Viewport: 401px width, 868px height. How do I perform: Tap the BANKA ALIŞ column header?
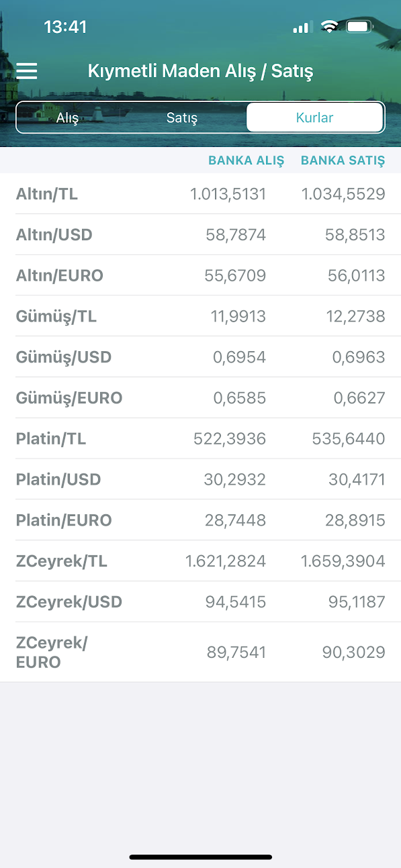click(247, 160)
